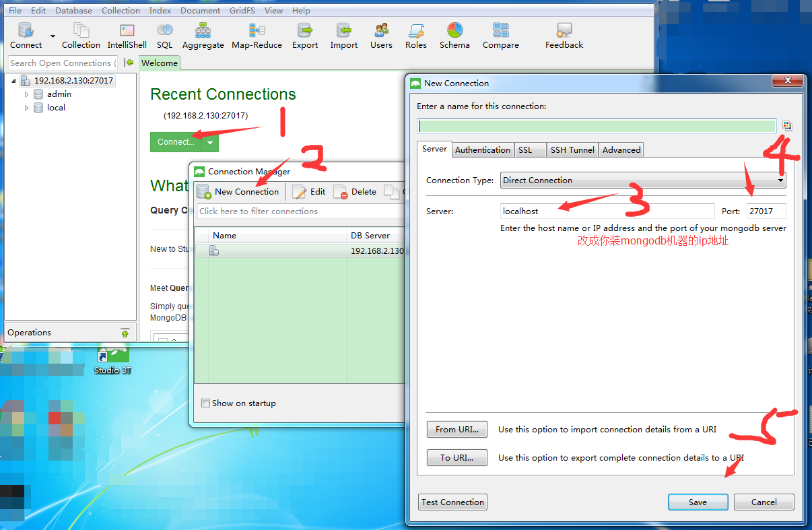Cancel the New Connection dialog

[x=764, y=502]
